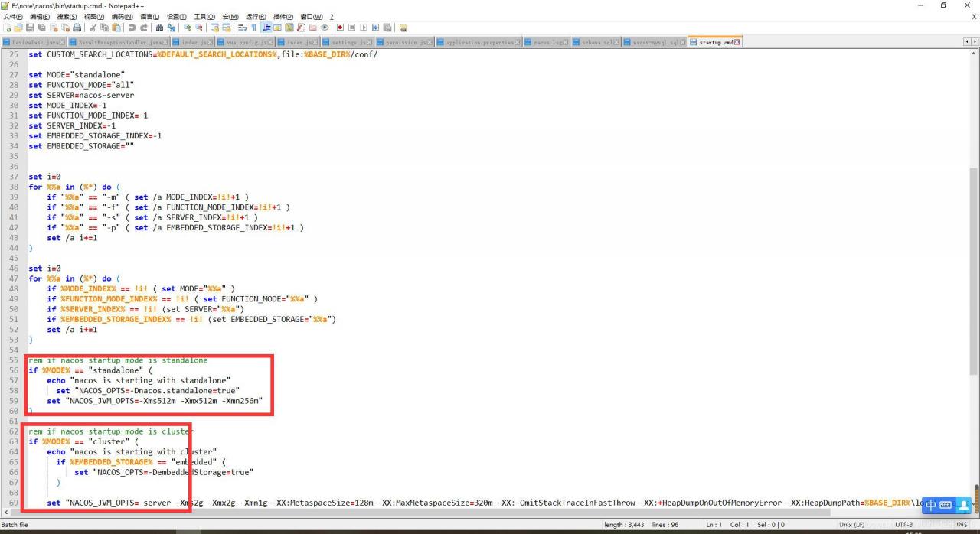Open the 文件(F) menu
Image resolution: width=980 pixels, height=534 pixels.
15,16
